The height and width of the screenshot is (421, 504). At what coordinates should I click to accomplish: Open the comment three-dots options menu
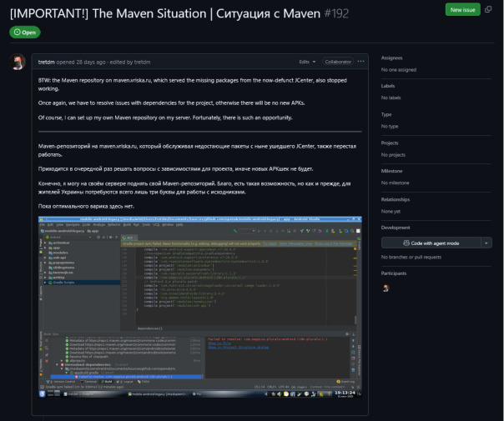click(x=360, y=62)
